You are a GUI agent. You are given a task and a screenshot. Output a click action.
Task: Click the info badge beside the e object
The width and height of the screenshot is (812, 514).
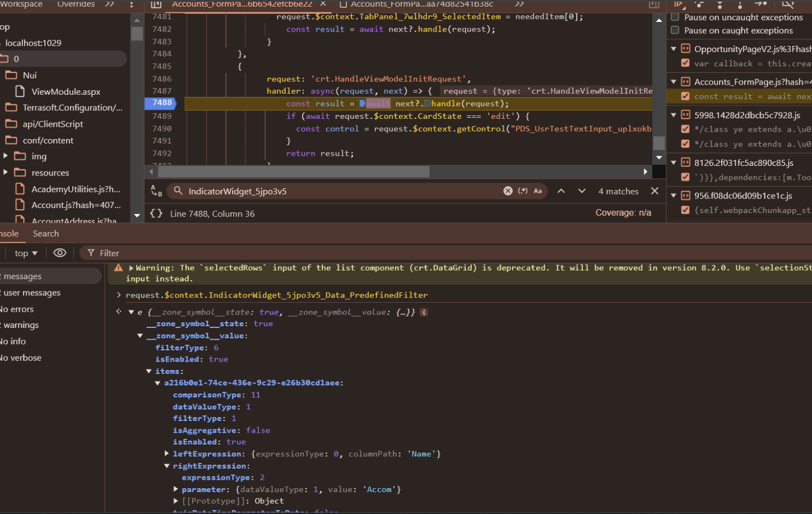(424, 312)
